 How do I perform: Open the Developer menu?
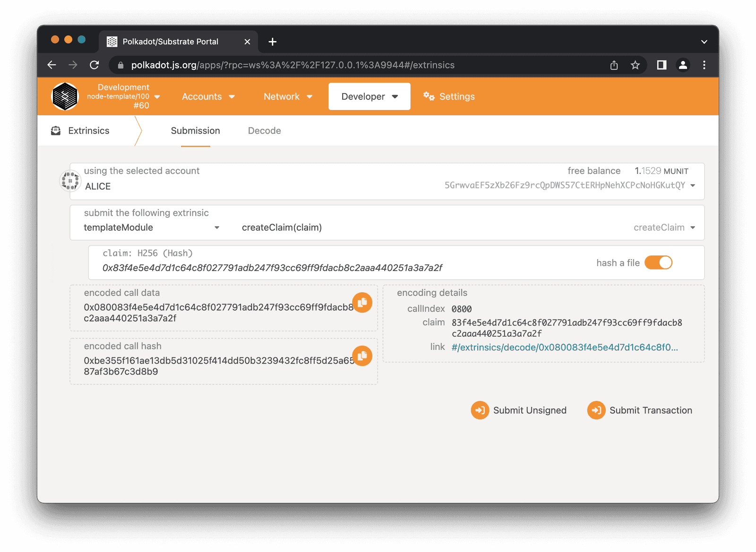pyautogui.click(x=369, y=96)
